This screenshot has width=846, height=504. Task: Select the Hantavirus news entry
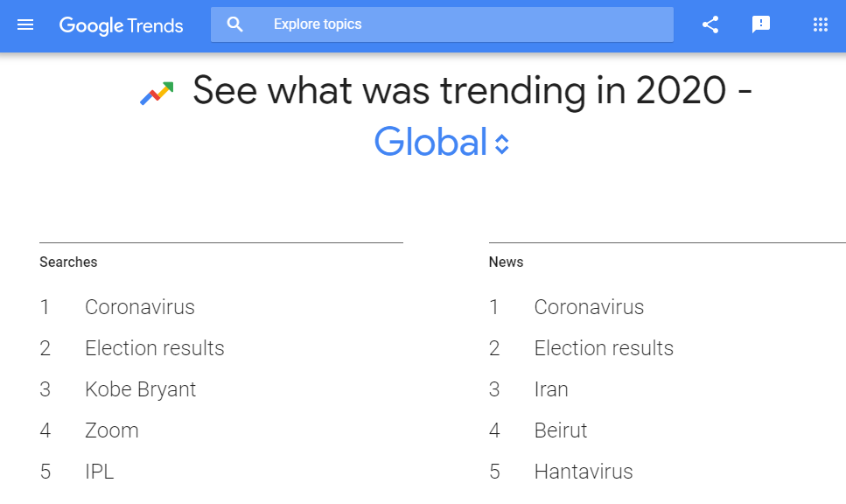(584, 472)
